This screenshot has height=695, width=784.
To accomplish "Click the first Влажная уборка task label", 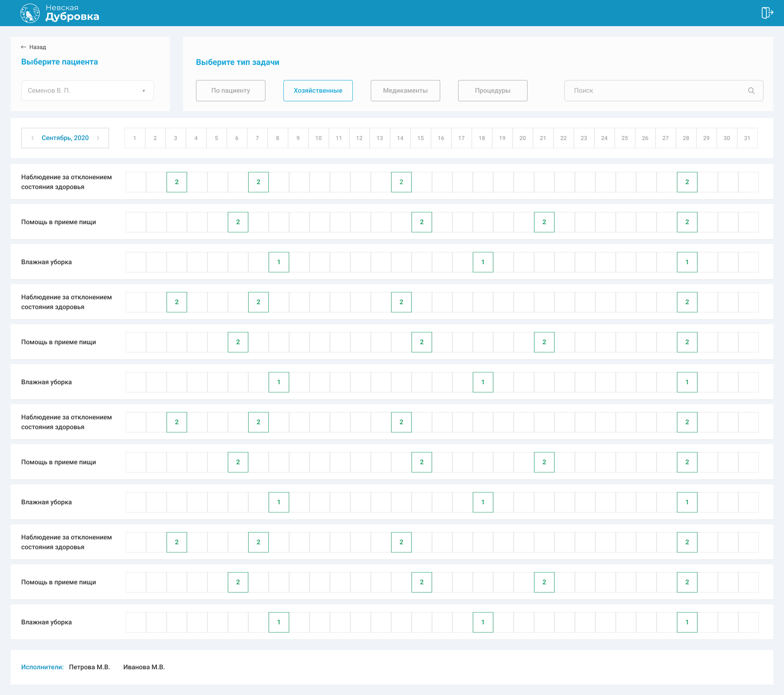I will [47, 262].
